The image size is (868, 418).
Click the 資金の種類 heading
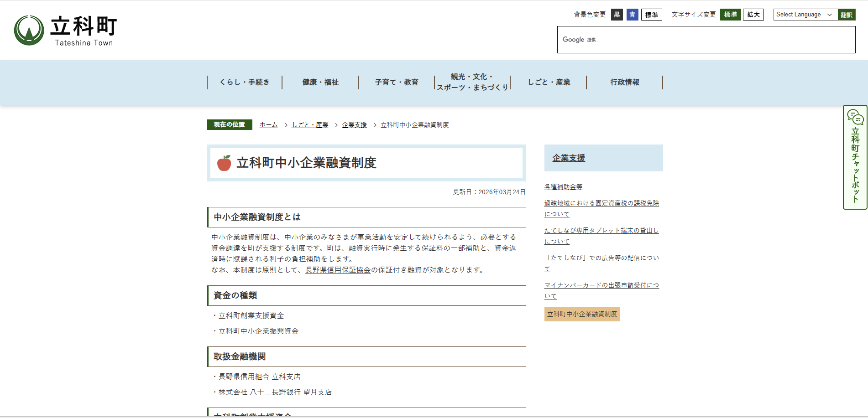[235, 295]
